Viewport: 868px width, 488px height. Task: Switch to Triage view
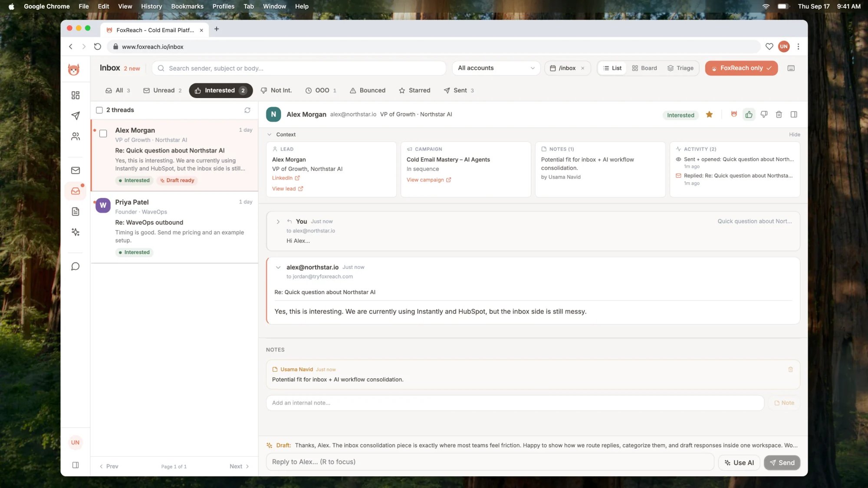(680, 68)
